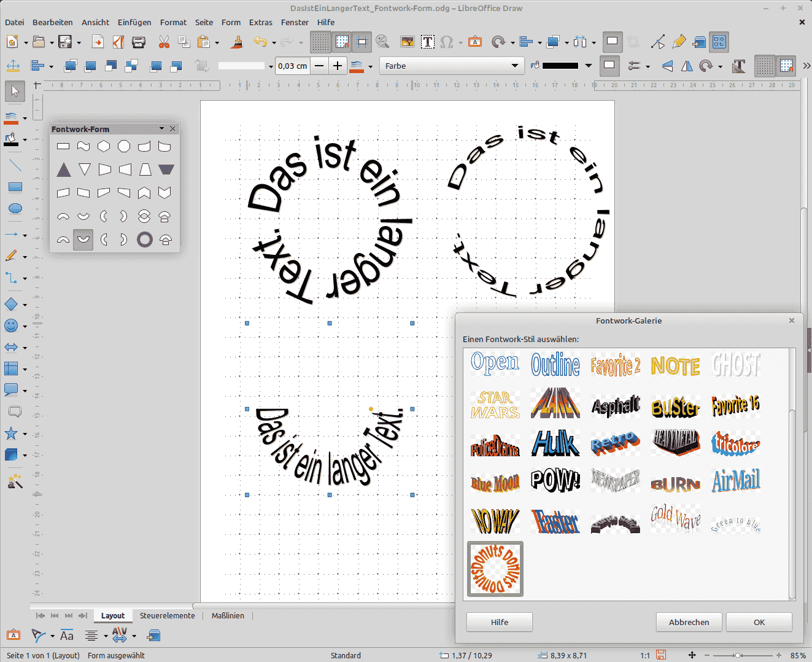Click the Hilfe button in Fontwork-Galerie
Viewport: 812px width, 662px height.
[x=499, y=621]
